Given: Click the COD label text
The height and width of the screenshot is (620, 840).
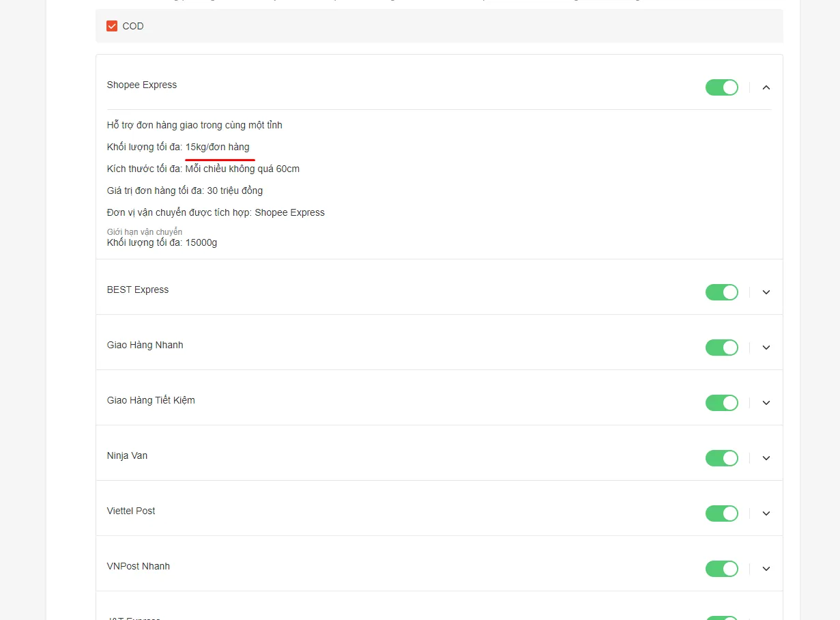Looking at the screenshot, I should [x=133, y=26].
